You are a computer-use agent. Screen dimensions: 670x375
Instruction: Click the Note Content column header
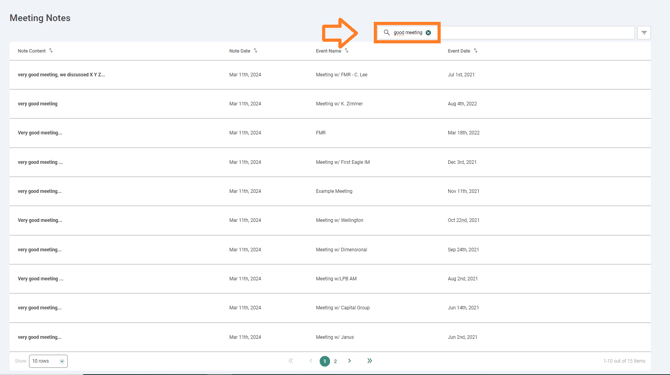click(32, 51)
